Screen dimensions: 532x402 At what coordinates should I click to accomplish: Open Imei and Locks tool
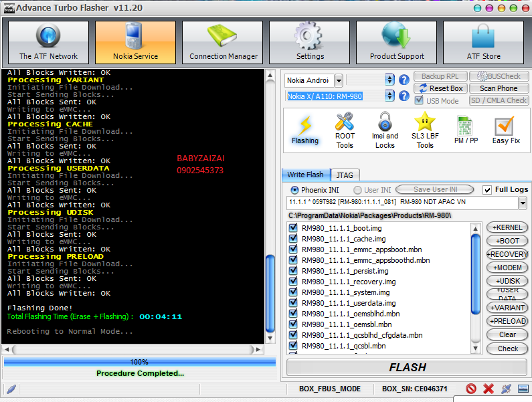click(x=385, y=130)
